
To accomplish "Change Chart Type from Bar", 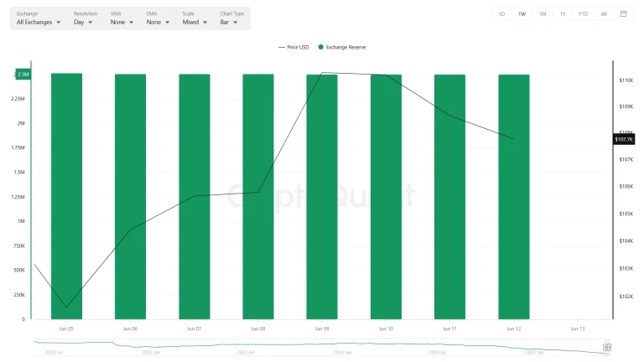I will point(229,23).
